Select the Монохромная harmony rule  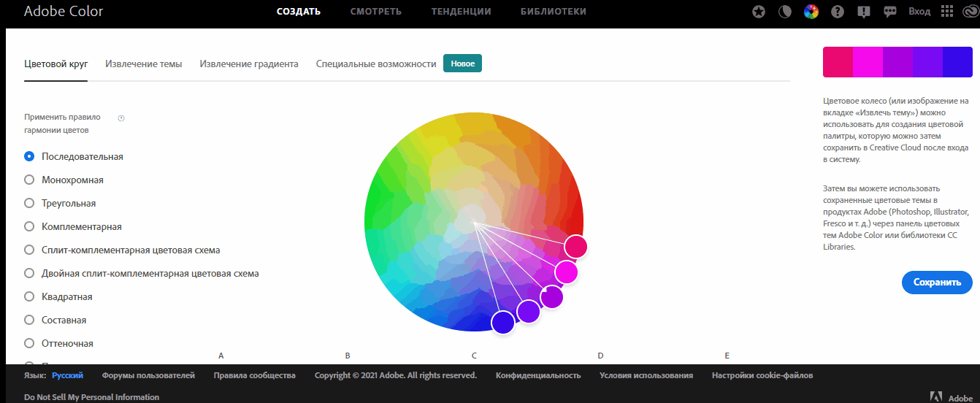click(x=29, y=180)
